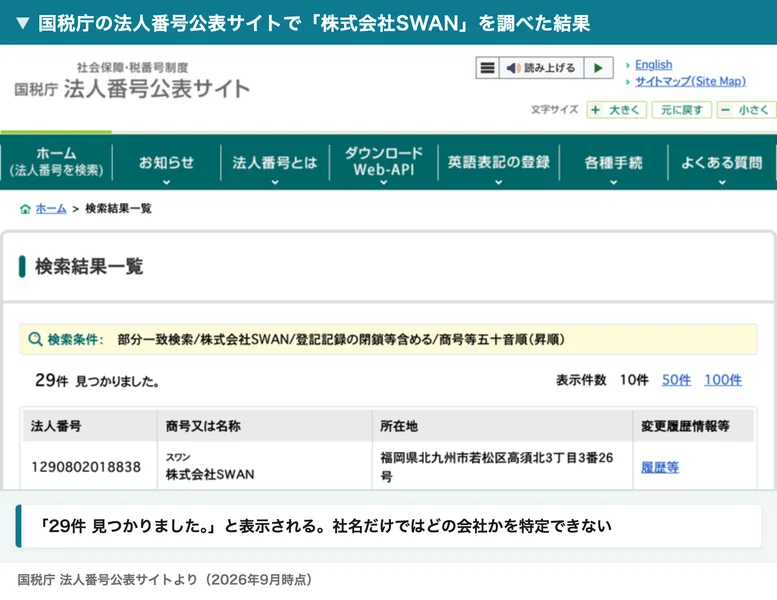Click the 検索結果一覧 breadcrumb text
This screenshot has width=777, height=600.
click(x=118, y=209)
